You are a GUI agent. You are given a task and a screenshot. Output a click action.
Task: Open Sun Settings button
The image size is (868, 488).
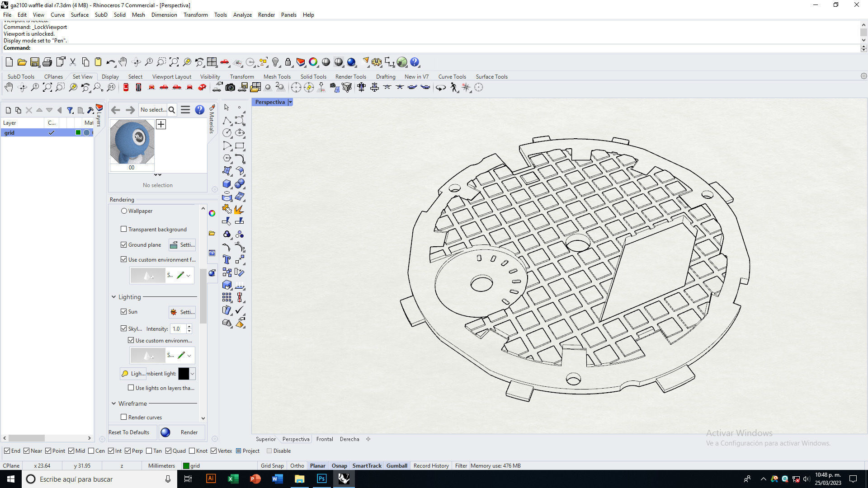coord(182,312)
